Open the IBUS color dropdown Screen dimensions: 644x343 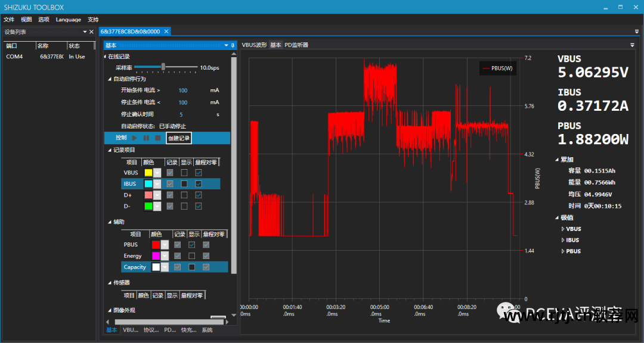pyautogui.click(x=157, y=184)
